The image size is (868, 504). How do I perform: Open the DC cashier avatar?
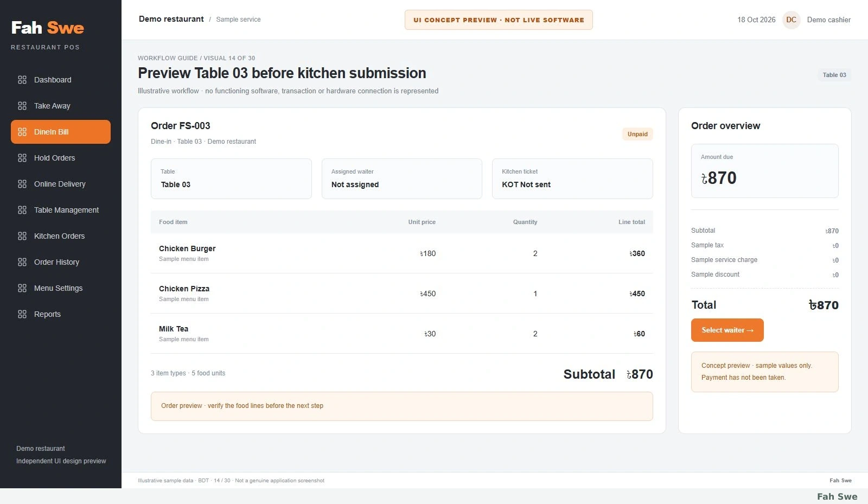pyautogui.click(x=791, y=20)
